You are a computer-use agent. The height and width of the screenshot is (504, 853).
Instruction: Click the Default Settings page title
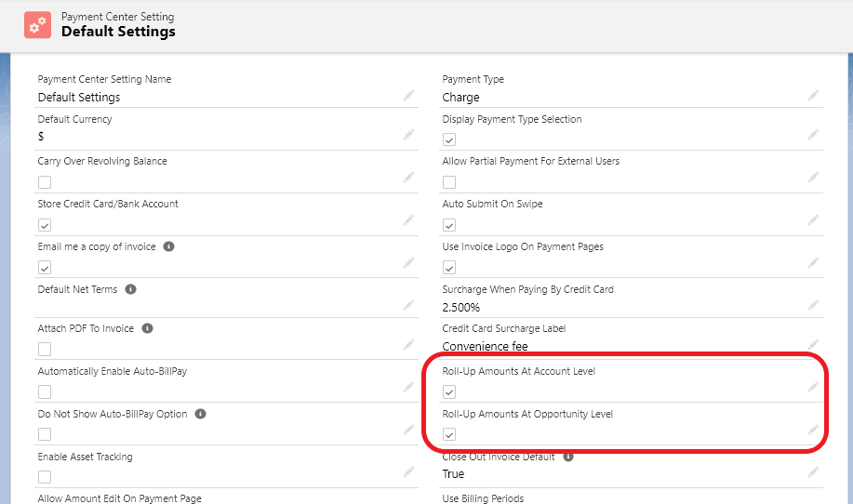(118, 32)
